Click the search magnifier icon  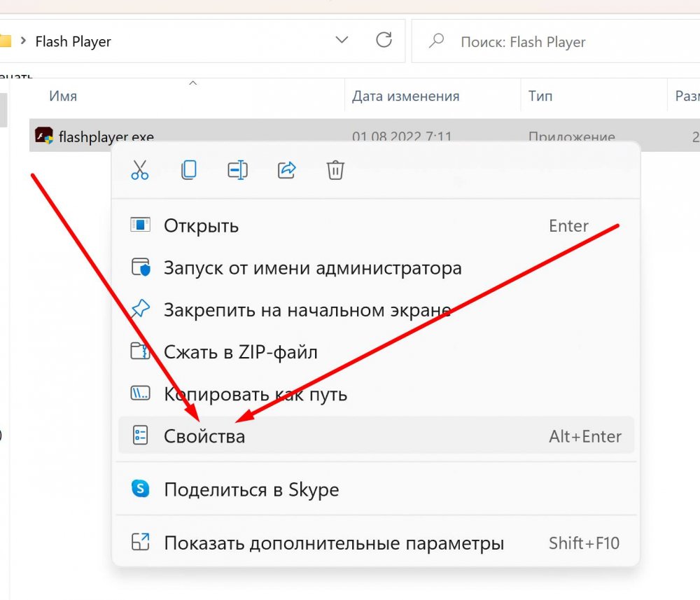pos(436,41)
